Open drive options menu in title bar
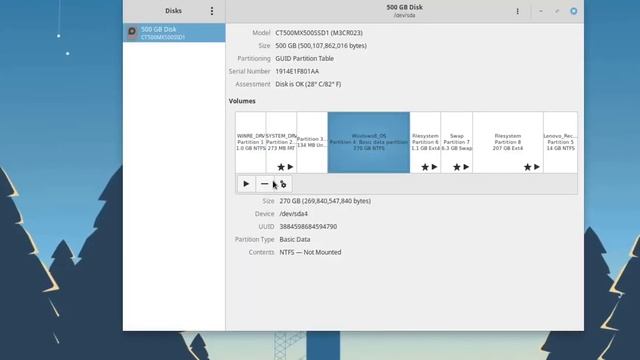The image size is (640, 360). click(518, 11)
